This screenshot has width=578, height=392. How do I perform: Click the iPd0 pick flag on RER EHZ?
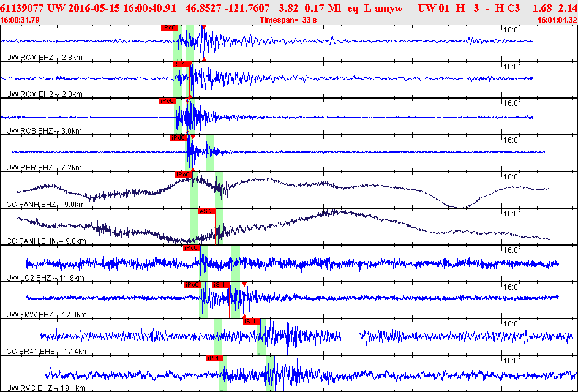(179, 138)
